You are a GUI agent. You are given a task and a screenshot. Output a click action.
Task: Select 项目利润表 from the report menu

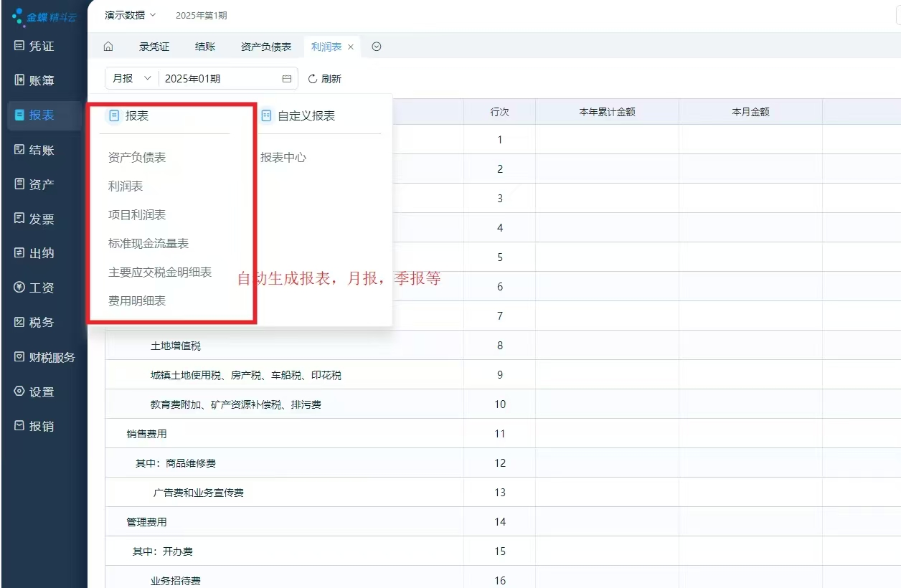[137, 215]
